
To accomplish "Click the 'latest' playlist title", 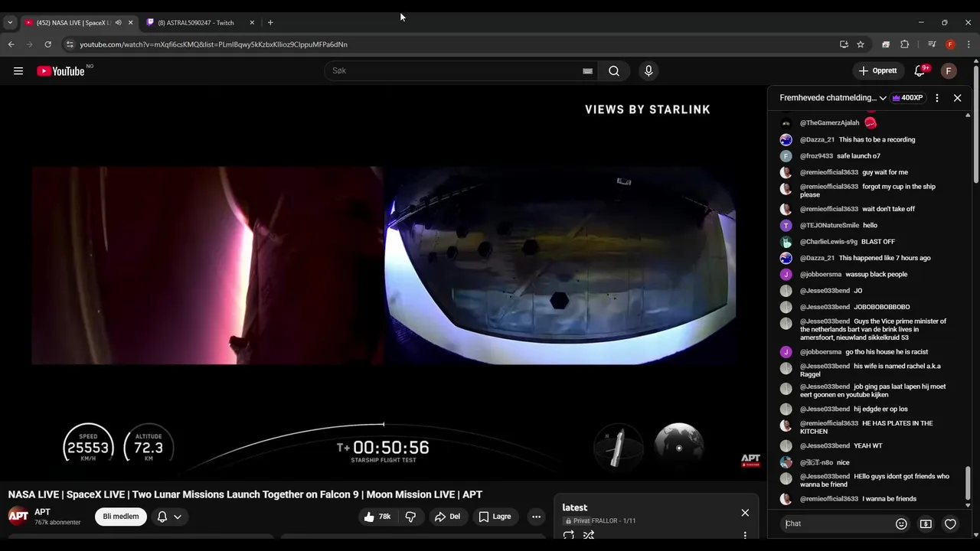I will tap(575, 507).
